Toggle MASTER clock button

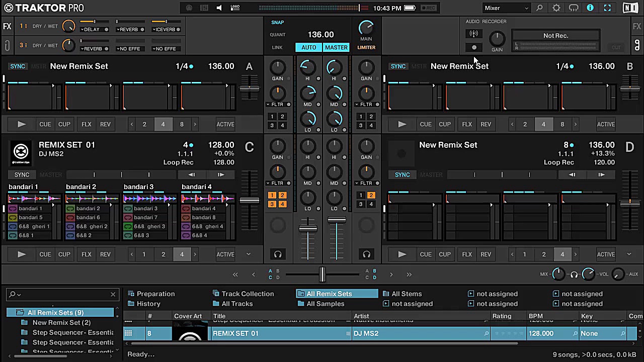tap(336, 47)
